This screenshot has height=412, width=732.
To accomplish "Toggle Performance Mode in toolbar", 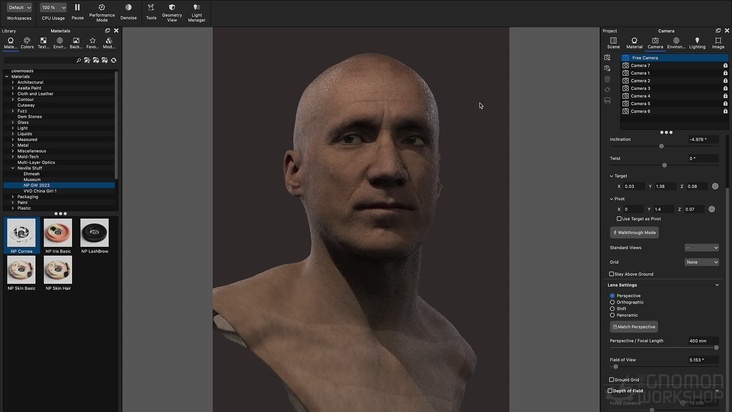I will [x=102, y=12].
